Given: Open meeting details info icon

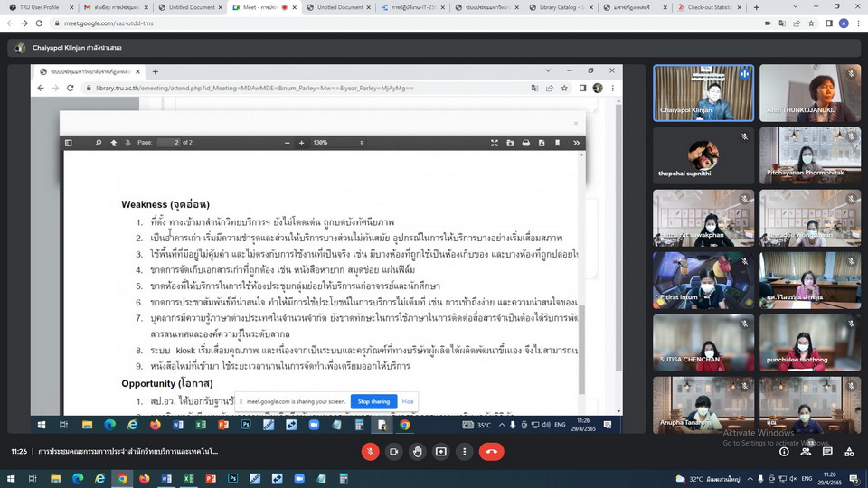Looking at the screenshot, I should coord(784,452).
